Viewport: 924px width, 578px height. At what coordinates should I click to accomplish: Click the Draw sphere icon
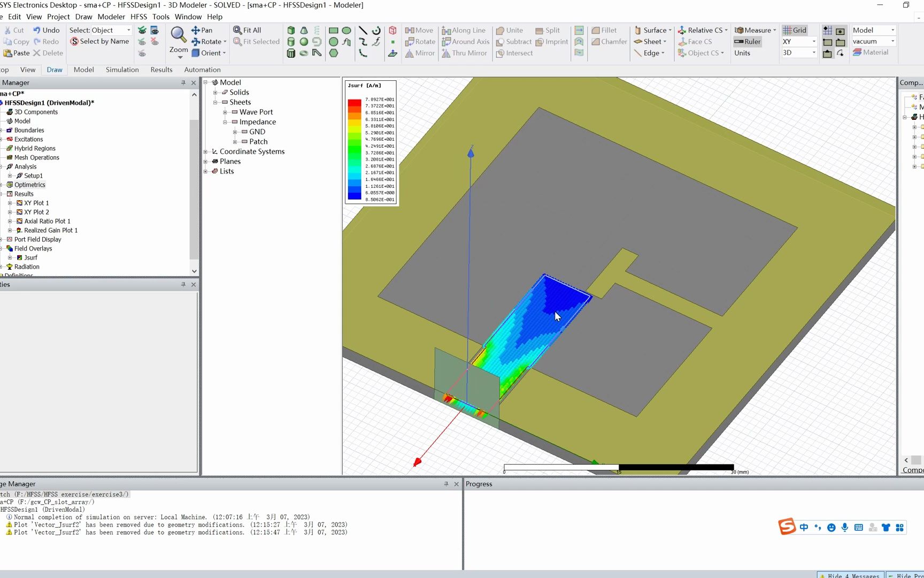[x=304, y=42]
